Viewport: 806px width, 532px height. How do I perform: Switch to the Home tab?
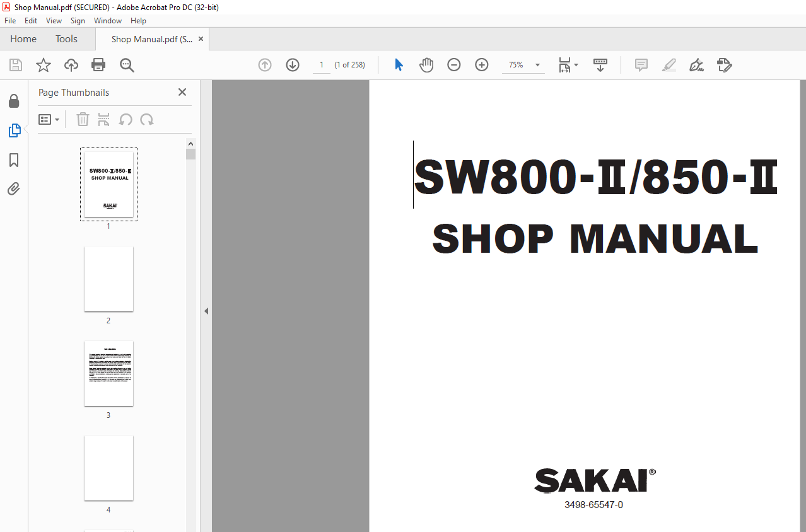pos(23,39)
